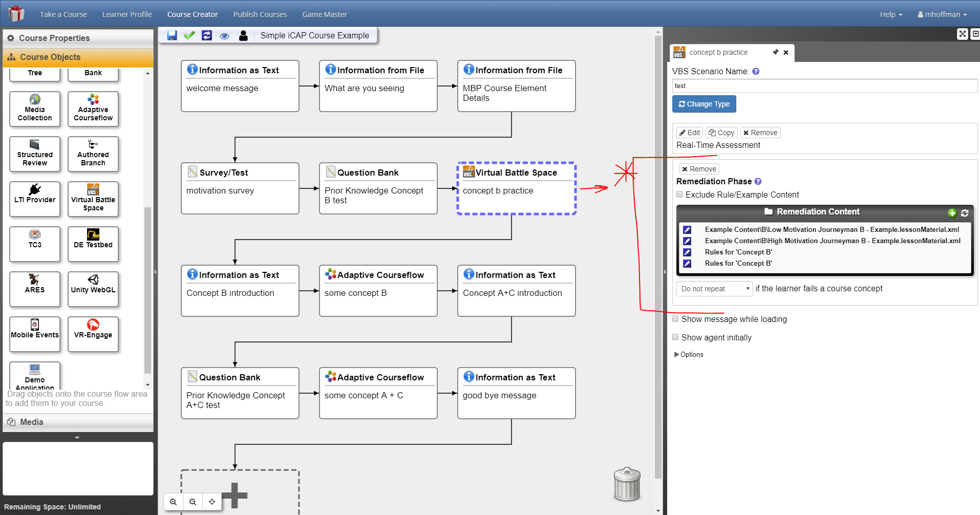Viewport: 980px width, 515px height.
Task: Select the motivation survey Survey/Test node
Action: coord(240,188)
